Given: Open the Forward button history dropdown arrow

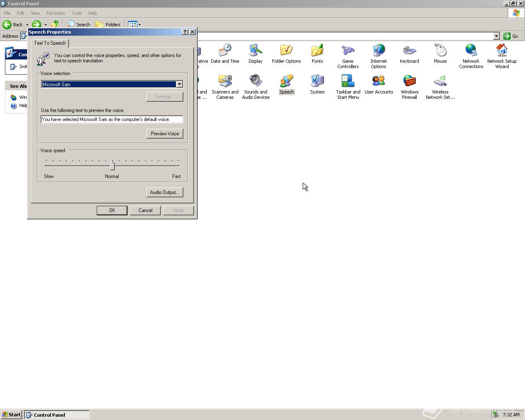Looking at the screenshot, I should point(46,25).
